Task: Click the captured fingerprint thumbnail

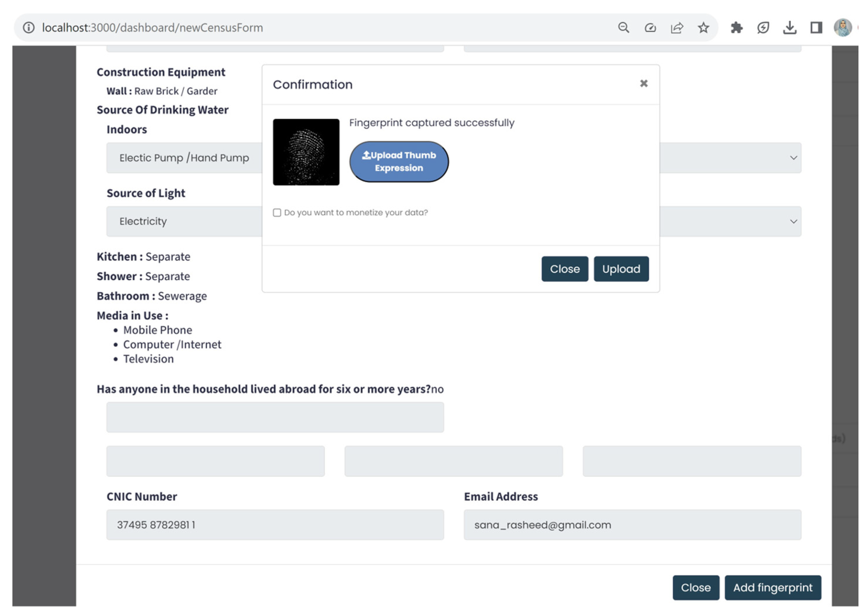Action: click(x=306, y=152)
